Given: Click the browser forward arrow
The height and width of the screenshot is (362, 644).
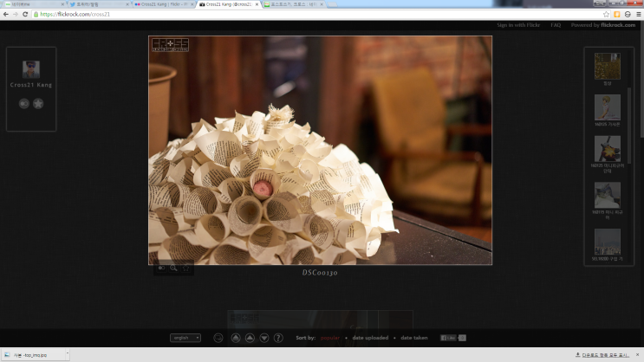Looking at the screenshot, I should (16, 14).
